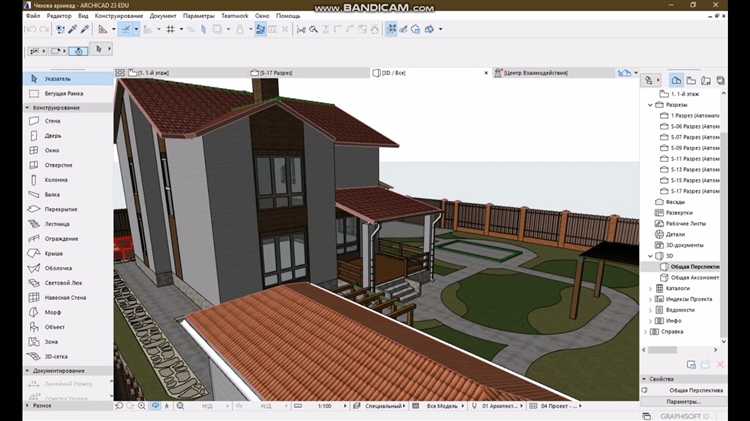Open the snap grid options dropdown arrow

(x=181, y=29)
